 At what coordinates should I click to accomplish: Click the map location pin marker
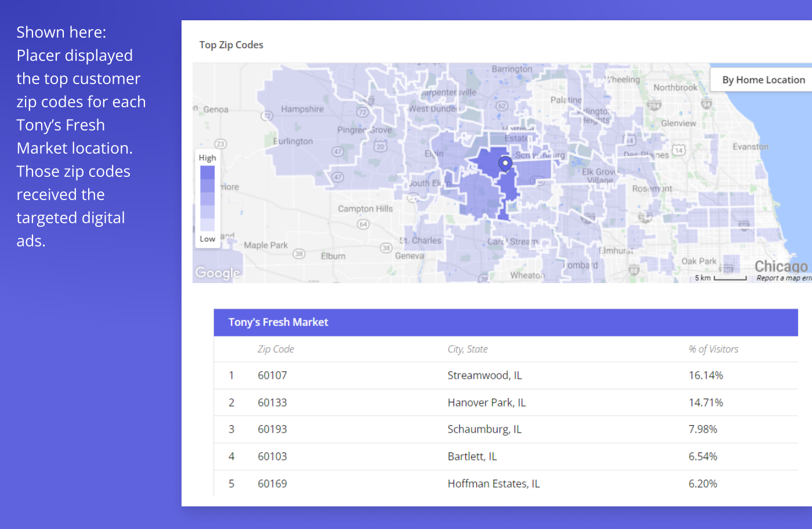505,164
